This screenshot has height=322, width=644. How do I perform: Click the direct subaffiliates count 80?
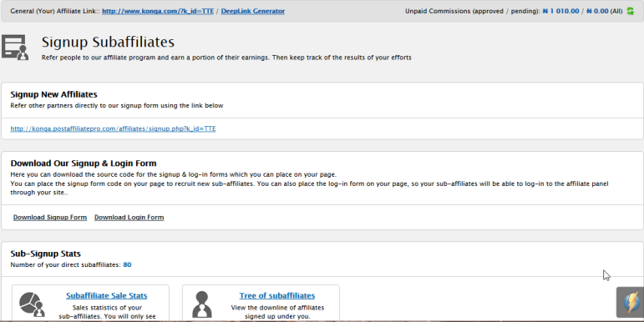tap(127, 264)
